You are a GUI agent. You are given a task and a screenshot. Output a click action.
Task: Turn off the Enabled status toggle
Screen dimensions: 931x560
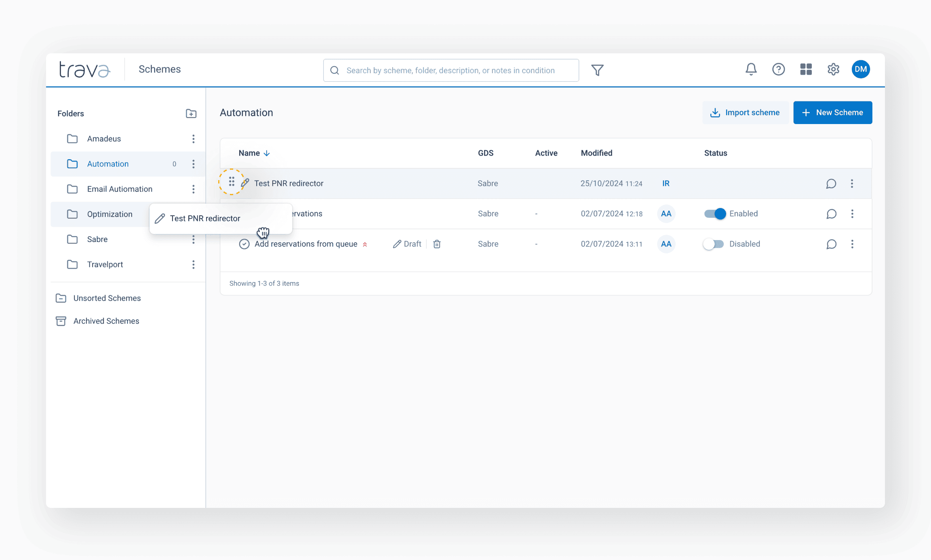[x=714, y=214]
